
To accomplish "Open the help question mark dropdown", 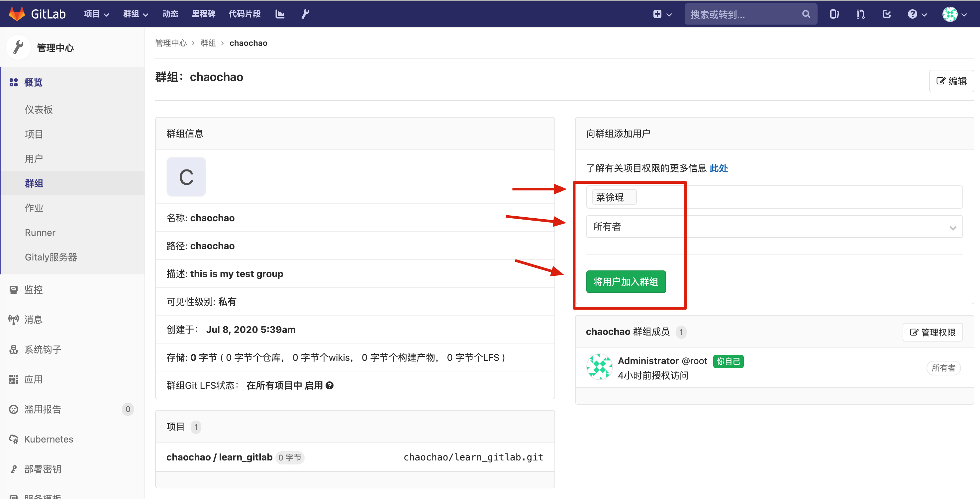I will 917,14.
